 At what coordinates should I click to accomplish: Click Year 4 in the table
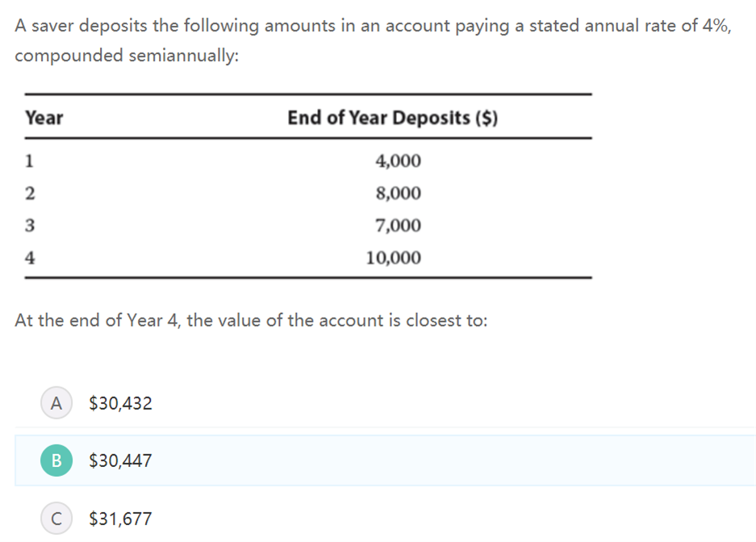pos(30,258)
